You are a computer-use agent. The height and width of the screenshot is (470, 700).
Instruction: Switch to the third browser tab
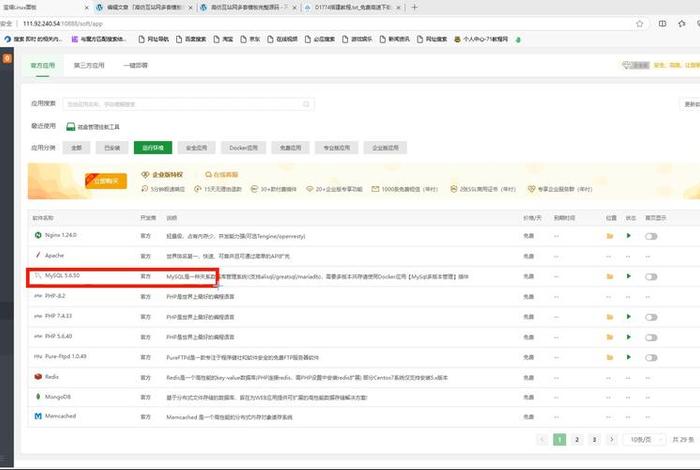coord(249,7)
